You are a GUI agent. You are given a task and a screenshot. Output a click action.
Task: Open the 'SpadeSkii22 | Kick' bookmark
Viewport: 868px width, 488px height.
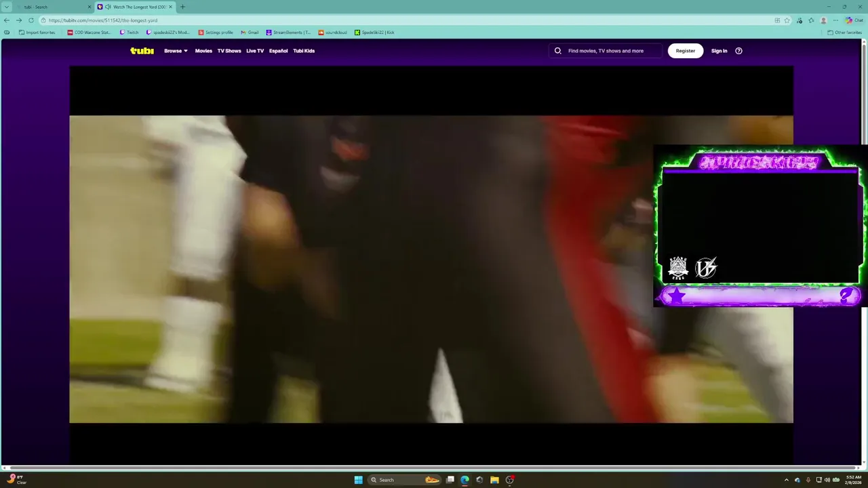[374, 33]
